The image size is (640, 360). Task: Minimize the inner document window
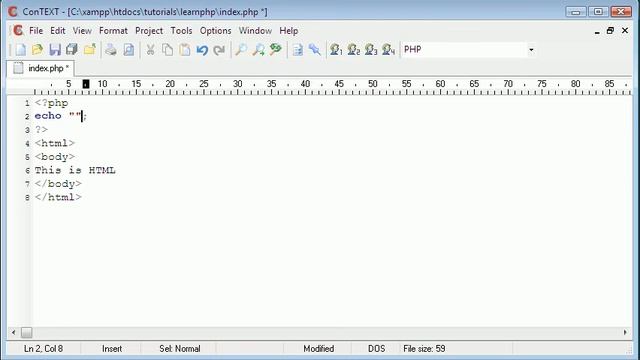597,31
